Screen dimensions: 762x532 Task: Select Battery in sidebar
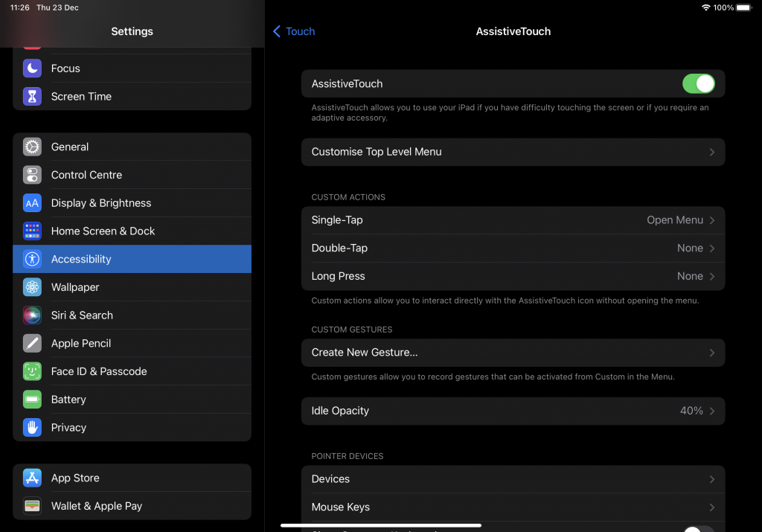tap(132, 400)
